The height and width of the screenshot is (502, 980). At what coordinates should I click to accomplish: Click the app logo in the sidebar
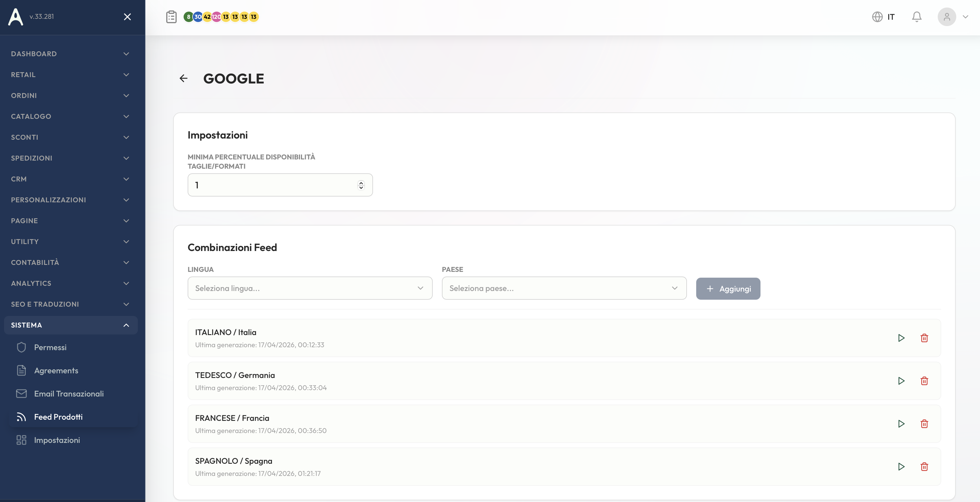pyautogui.click(x=16, y=17)
